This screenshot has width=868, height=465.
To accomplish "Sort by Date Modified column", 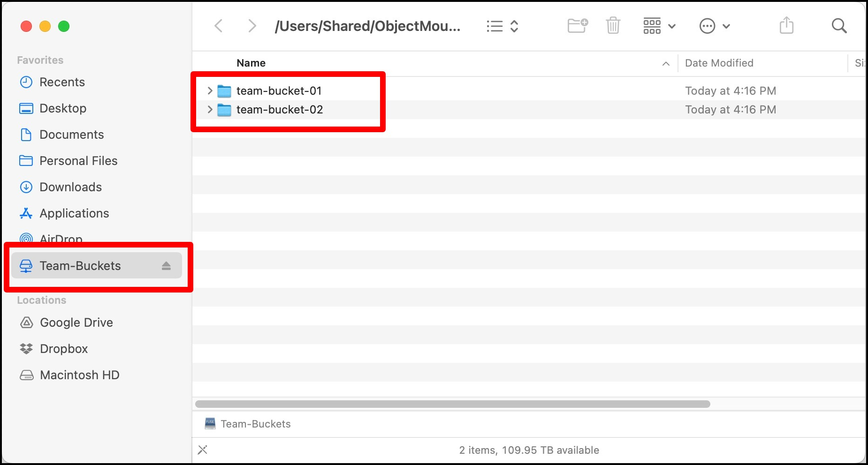I will [x=719, y=63].
